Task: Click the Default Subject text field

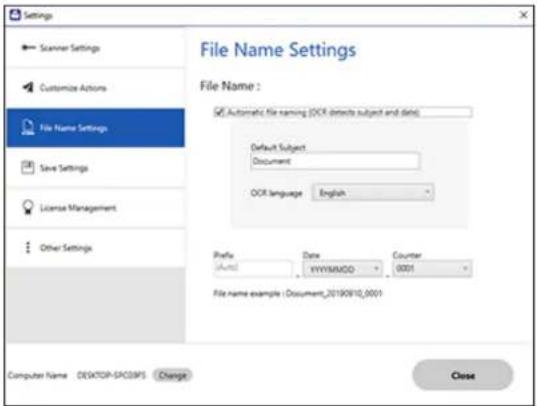Action: (335, 161)
